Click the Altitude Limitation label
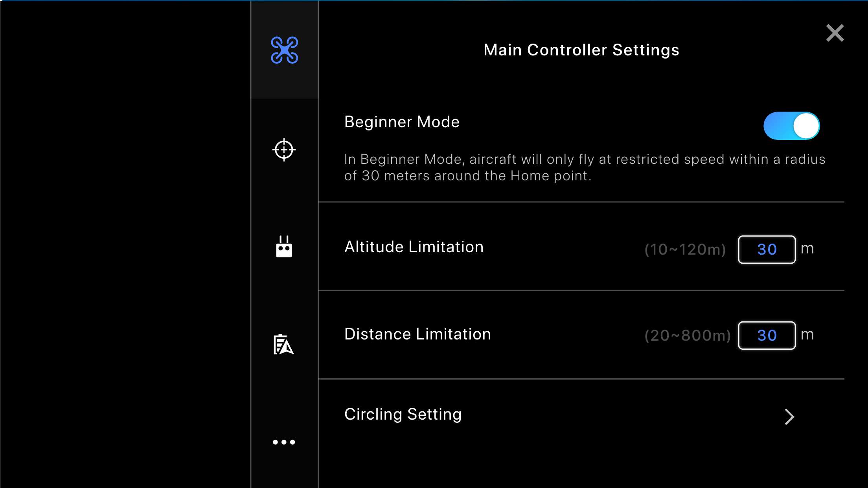Image resolution: width=868 pixels, height=488 pixels. click(414, 247)
